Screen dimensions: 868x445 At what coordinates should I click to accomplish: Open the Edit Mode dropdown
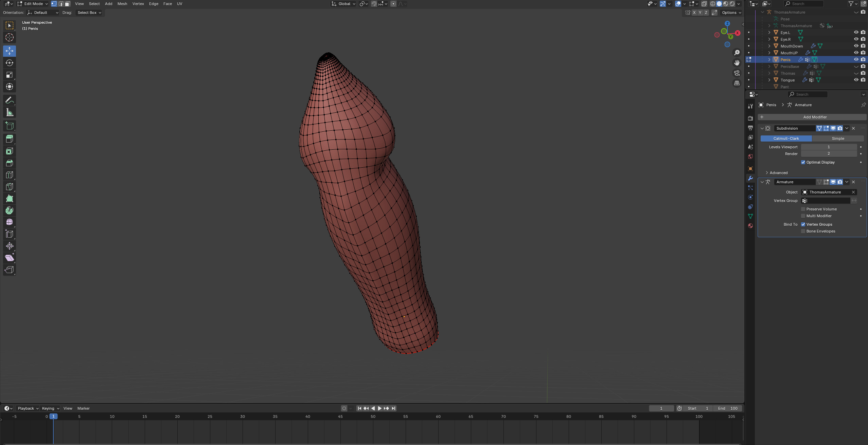(x=33, y=4)
